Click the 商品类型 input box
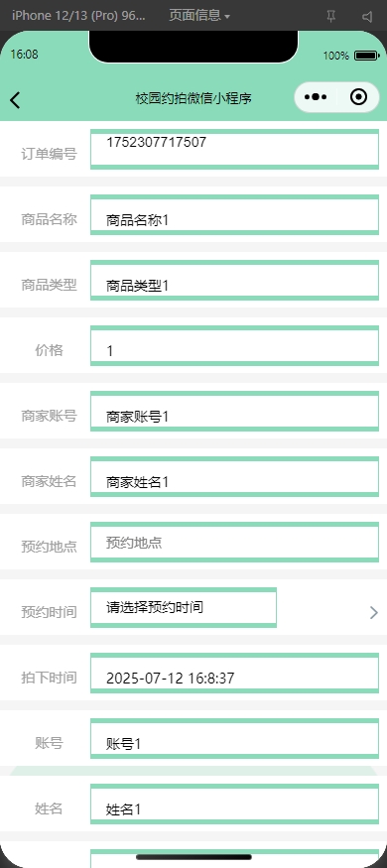The height and width of the screenshot is (868, 387). [x=235, y=280]
